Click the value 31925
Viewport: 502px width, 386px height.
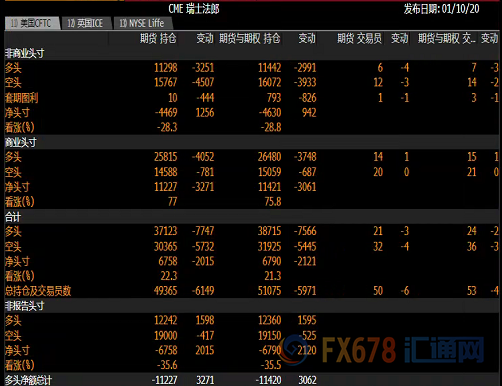point(270,247)
